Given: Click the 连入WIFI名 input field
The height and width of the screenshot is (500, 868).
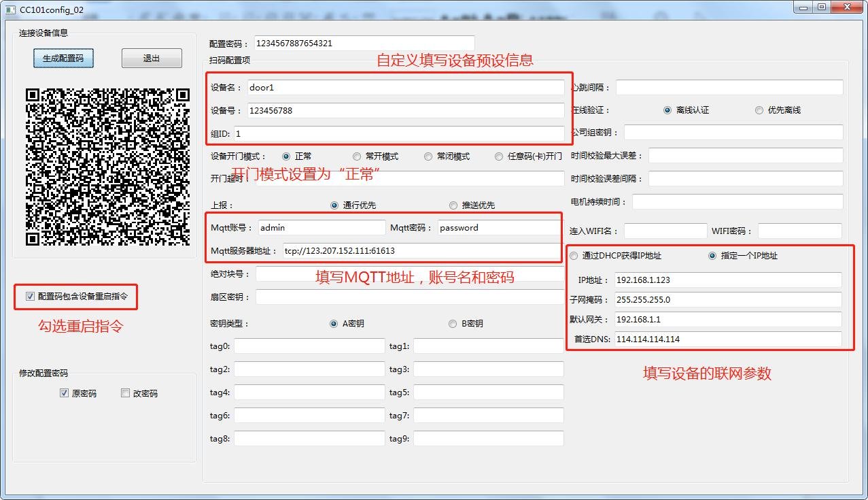Looking at the screenshot, I should (665, 231).
